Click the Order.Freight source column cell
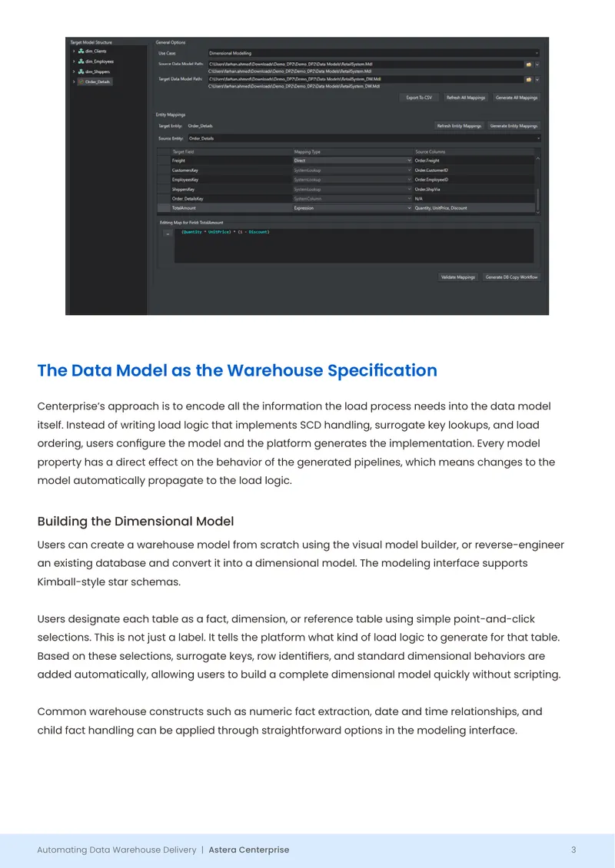This screenshot has height=868, width=615. (x=474, y=161)
